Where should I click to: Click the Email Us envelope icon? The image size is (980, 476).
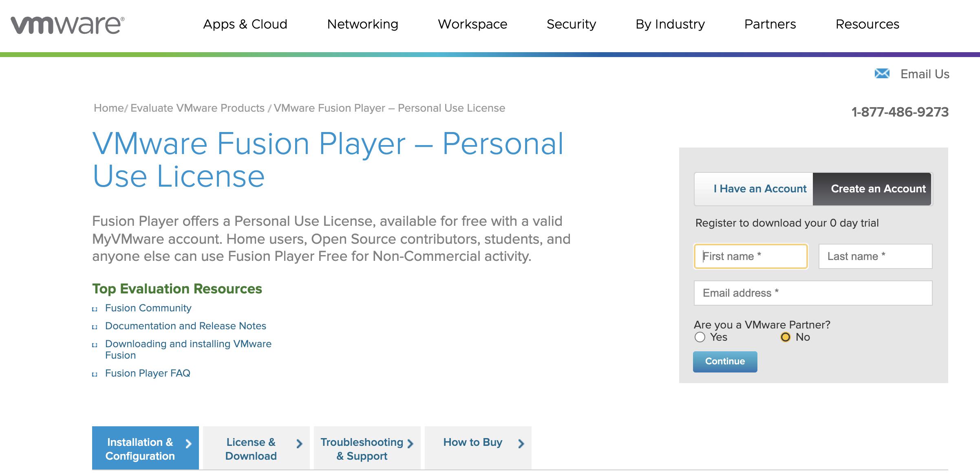[x=882, y=74]
